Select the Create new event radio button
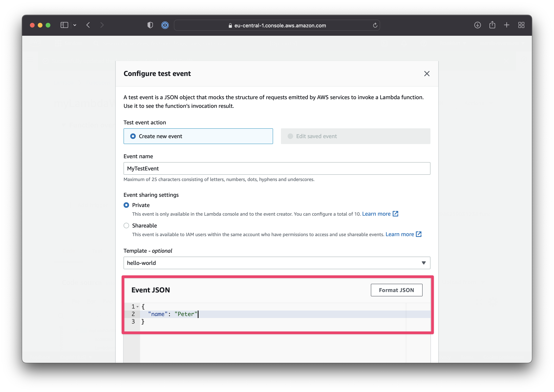The width and height of the screenshot is (554, 392). point(133,136)
